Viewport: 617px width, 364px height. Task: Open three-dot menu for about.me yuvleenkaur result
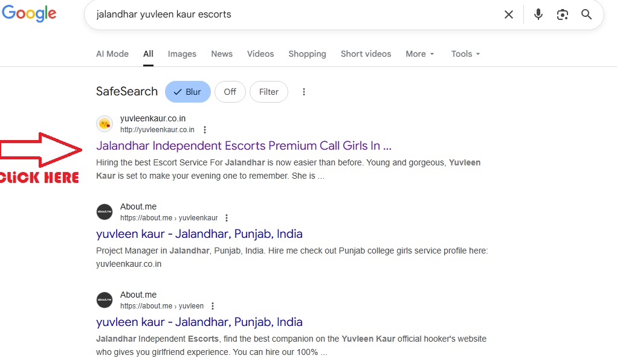pyautogui.click(x=227, y=218)
